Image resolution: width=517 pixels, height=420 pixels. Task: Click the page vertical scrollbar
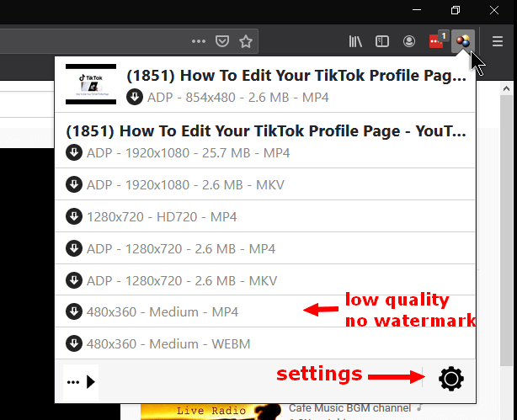click(x=506, y=231)
